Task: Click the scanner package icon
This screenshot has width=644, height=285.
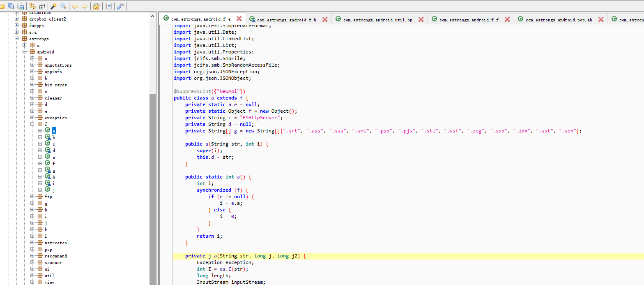Action: click(40, 262)
